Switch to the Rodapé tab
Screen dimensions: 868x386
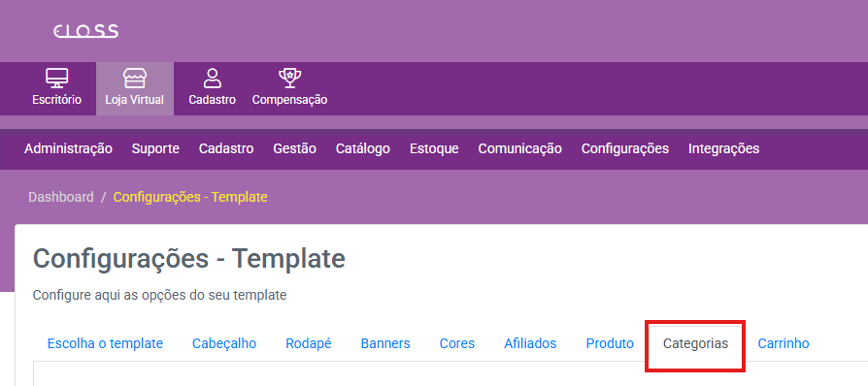tap(309, 343)
